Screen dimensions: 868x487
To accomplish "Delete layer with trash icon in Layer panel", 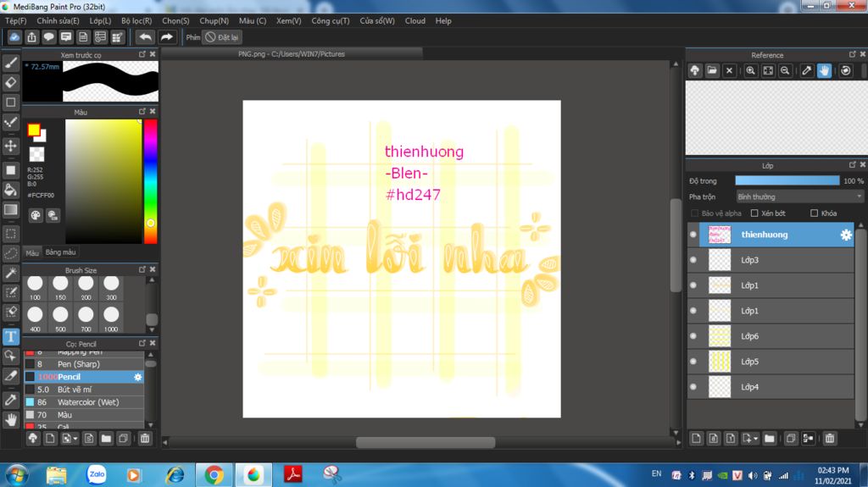I will click(x=829, y=439).
